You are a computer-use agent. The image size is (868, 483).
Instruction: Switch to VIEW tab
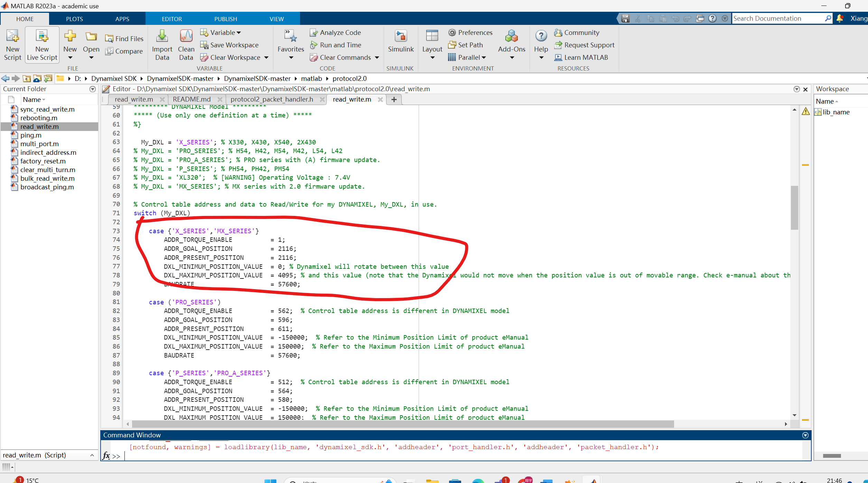point(277,19)
